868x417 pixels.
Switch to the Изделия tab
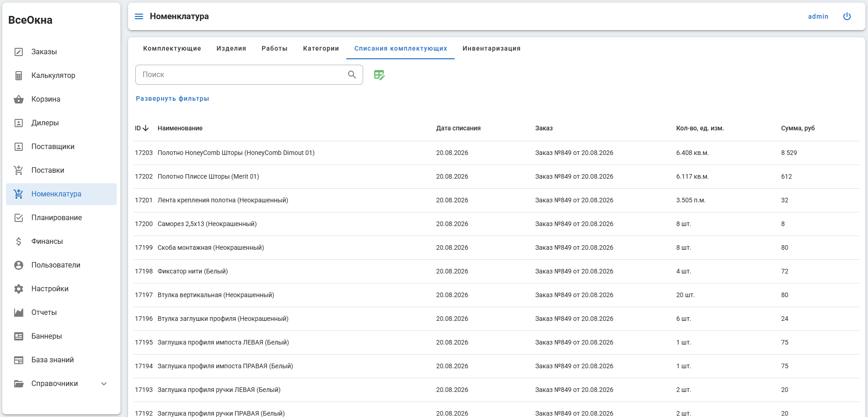click(x=231, y=48)
